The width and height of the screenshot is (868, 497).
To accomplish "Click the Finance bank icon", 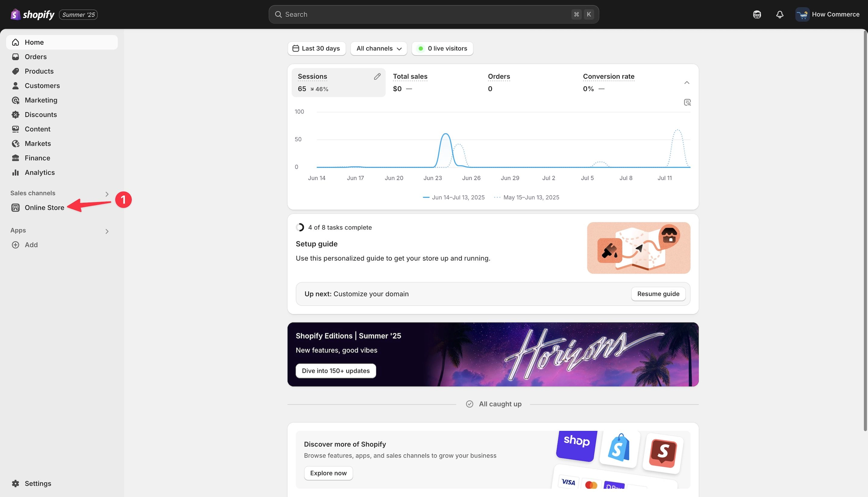I will [x=15, y=158].
